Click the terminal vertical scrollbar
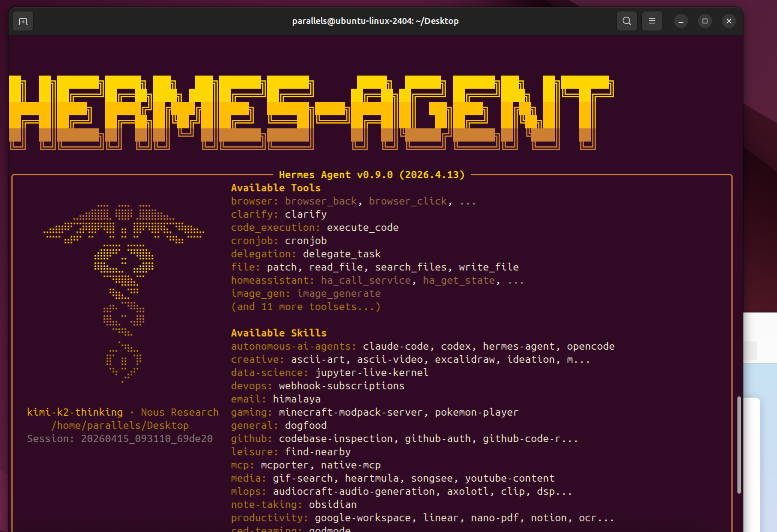This screenshot has width=777, height=532. coord(739,444)
